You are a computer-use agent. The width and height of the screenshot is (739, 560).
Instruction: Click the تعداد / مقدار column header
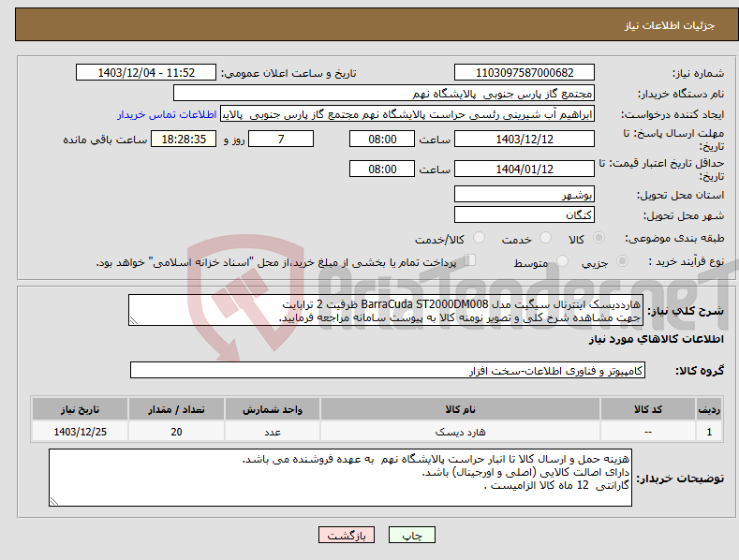[x=176, y=409]
